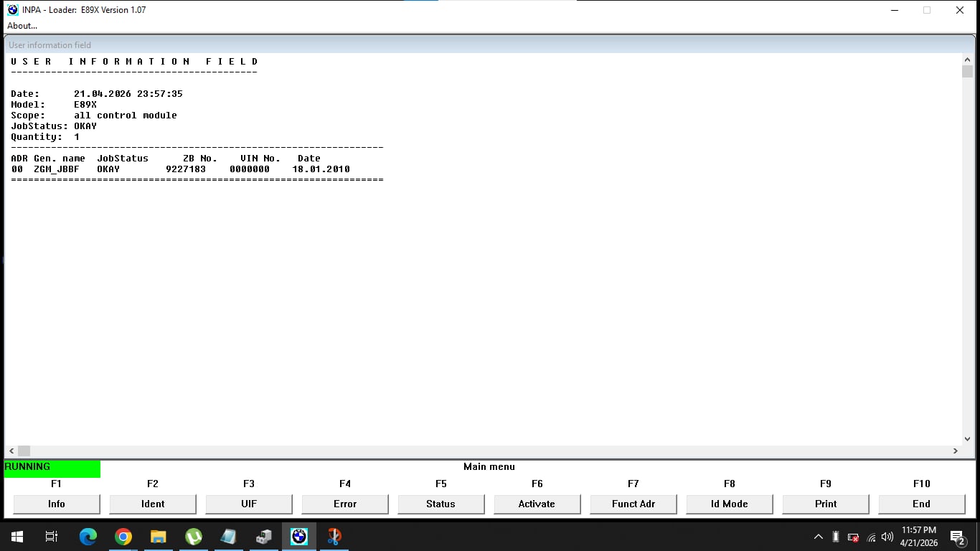Select the Error button under F4
The width and height of the screenshot is (980, 551).
pyautogui.click(x=345, y=504)
